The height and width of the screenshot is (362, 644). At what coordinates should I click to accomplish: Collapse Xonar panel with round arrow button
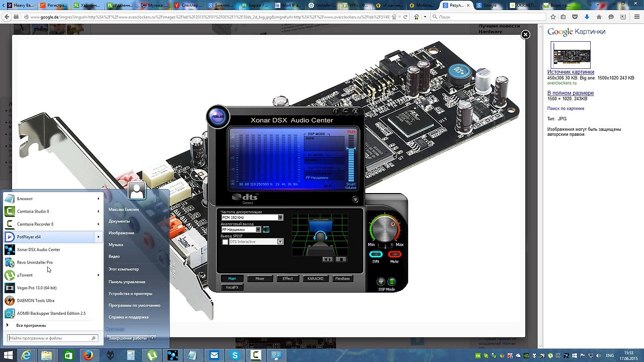click(356, 200)
